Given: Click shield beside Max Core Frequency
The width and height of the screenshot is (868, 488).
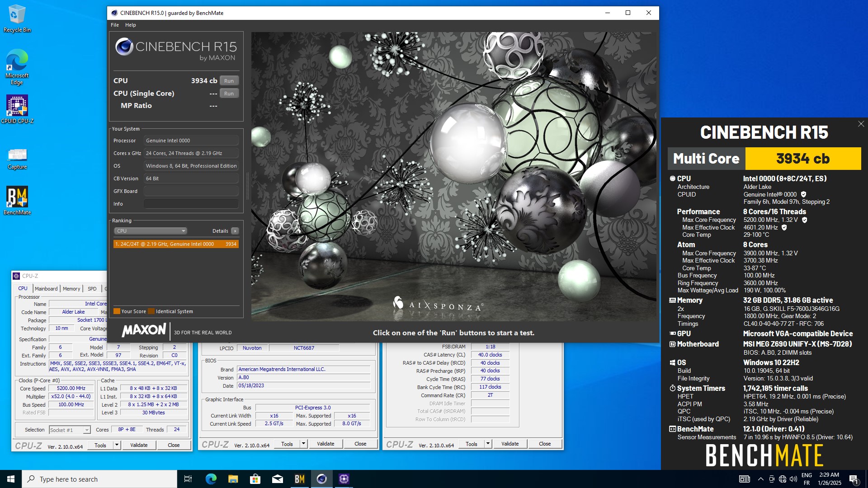Looking at the screenshot, I should [x=805, y=220].
